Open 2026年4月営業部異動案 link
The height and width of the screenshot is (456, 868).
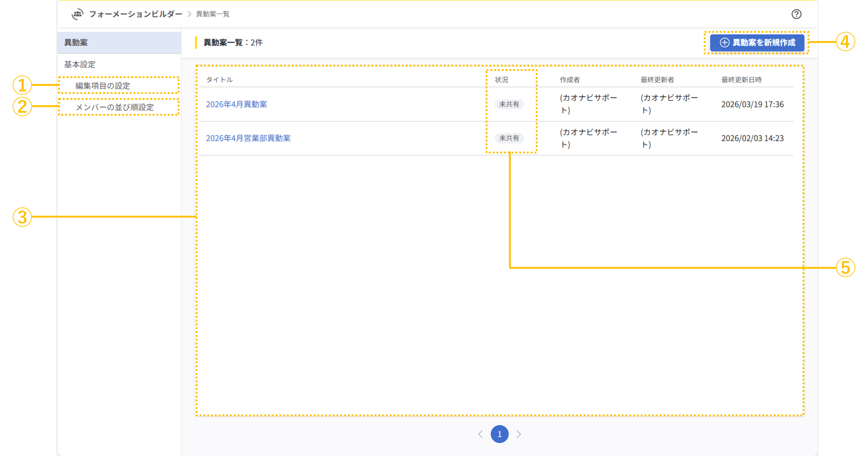coord(248,138)
